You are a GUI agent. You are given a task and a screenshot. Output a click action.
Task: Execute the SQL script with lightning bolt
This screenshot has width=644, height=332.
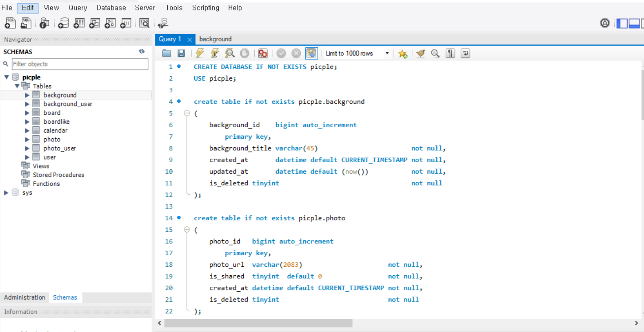(200, 54)
